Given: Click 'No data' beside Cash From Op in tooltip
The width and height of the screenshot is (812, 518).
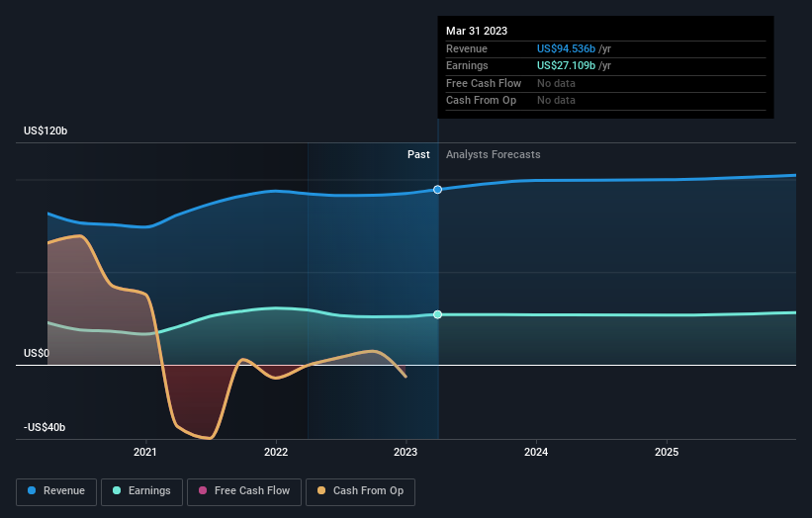Looking at the screenshot, I should (556, 101).
